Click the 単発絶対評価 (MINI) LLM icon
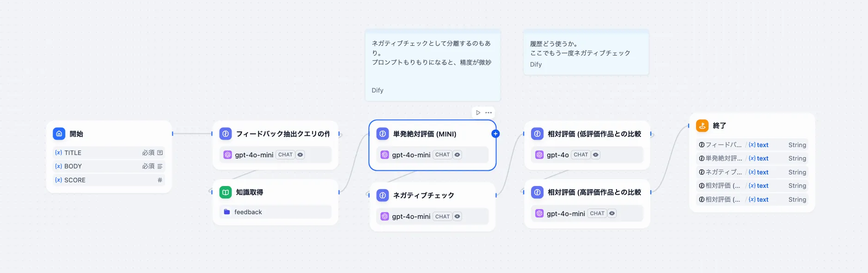 tap(383, 134)
